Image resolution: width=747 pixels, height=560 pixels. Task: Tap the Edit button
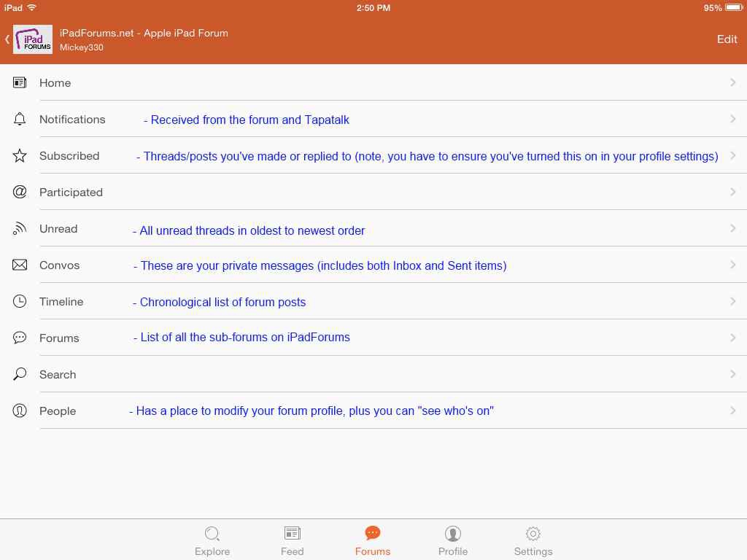(x=727, y=39)
